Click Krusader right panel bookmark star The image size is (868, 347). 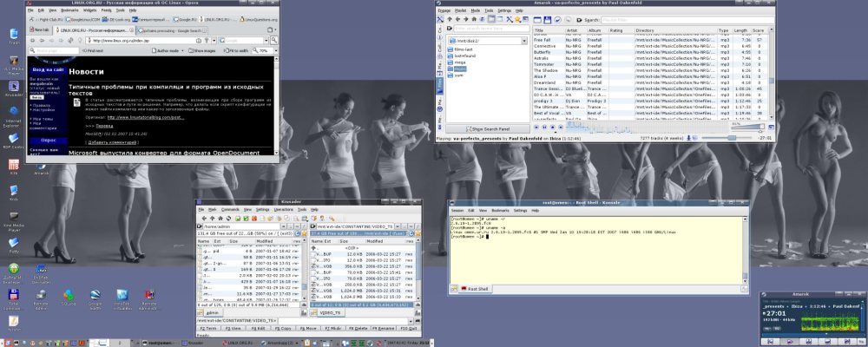pos(418,233)
